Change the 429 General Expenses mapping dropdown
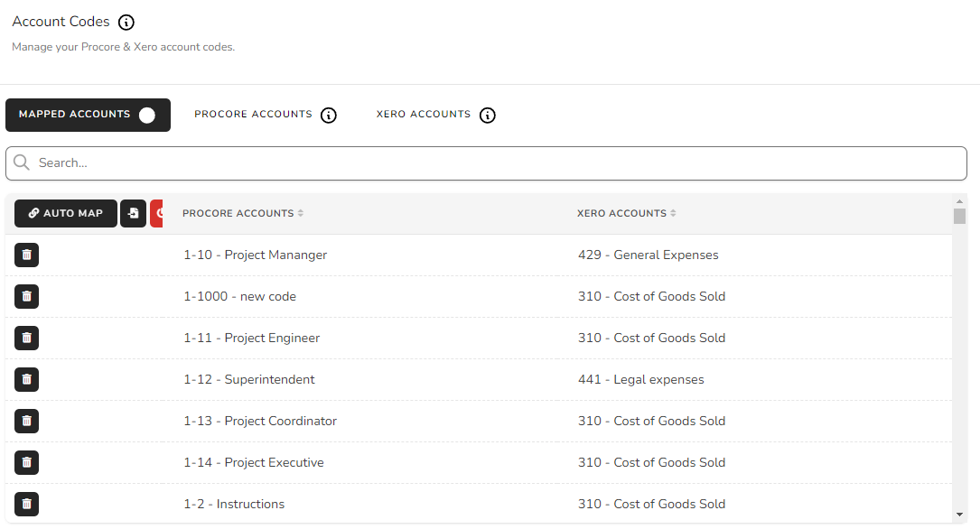 pos(649,255)
